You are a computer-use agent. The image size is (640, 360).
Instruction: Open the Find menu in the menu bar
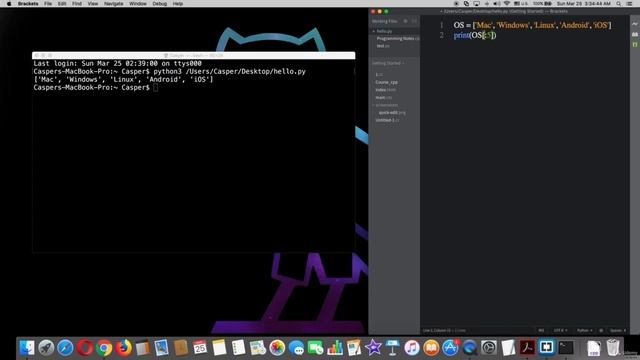coord(77,4)
